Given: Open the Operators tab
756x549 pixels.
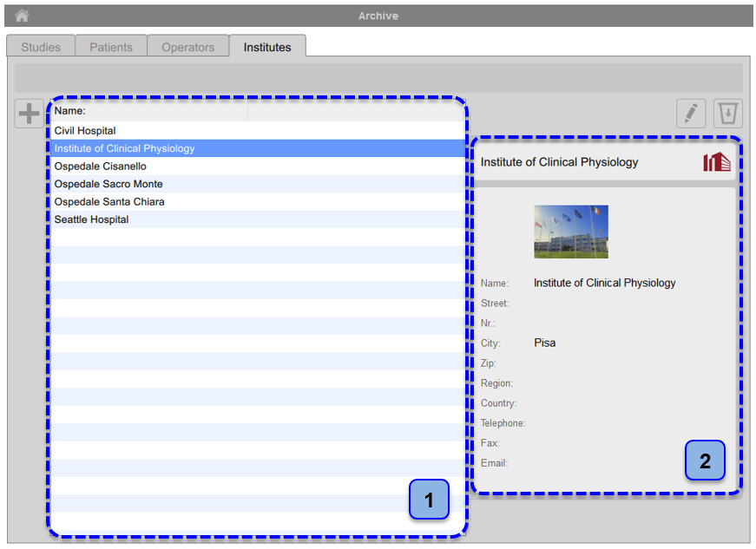Looking at the screenshot, I should [187, 47].
